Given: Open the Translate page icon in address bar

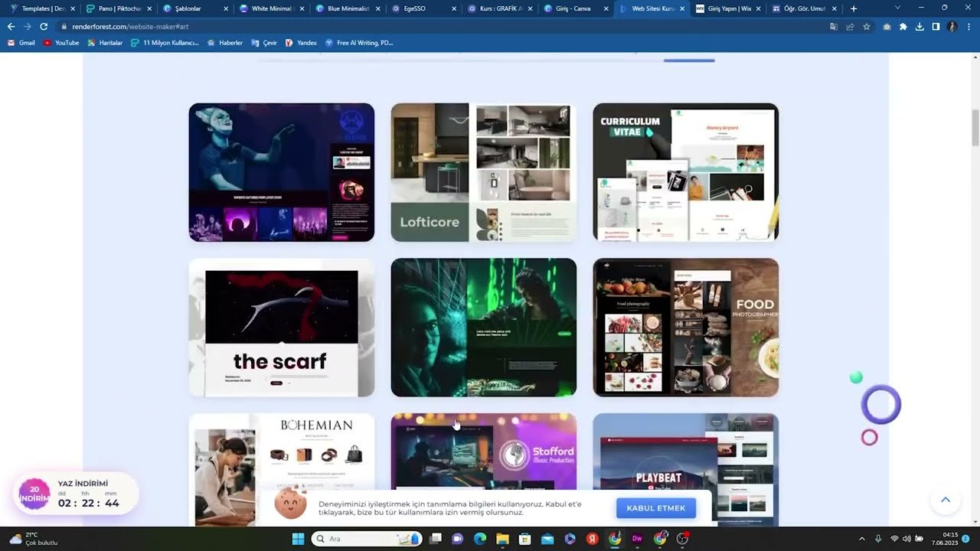Looking at the screenshot, I should pyautogui.click(x=834, y=26).
